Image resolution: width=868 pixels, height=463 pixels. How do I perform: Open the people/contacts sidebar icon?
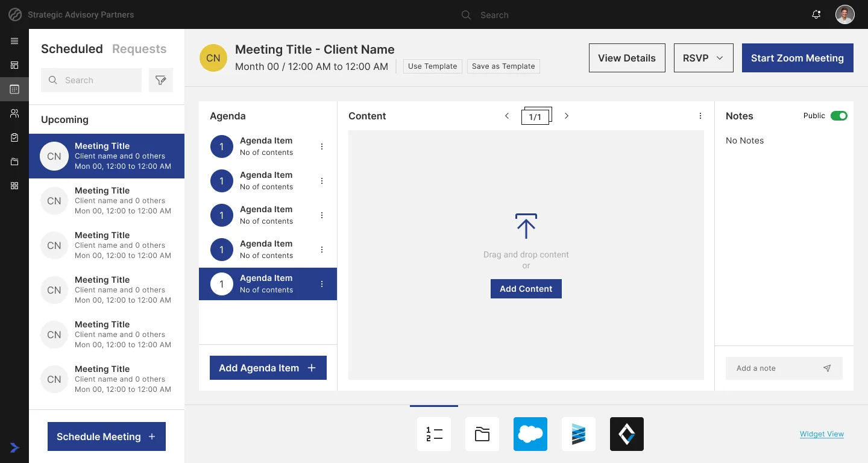14,113
